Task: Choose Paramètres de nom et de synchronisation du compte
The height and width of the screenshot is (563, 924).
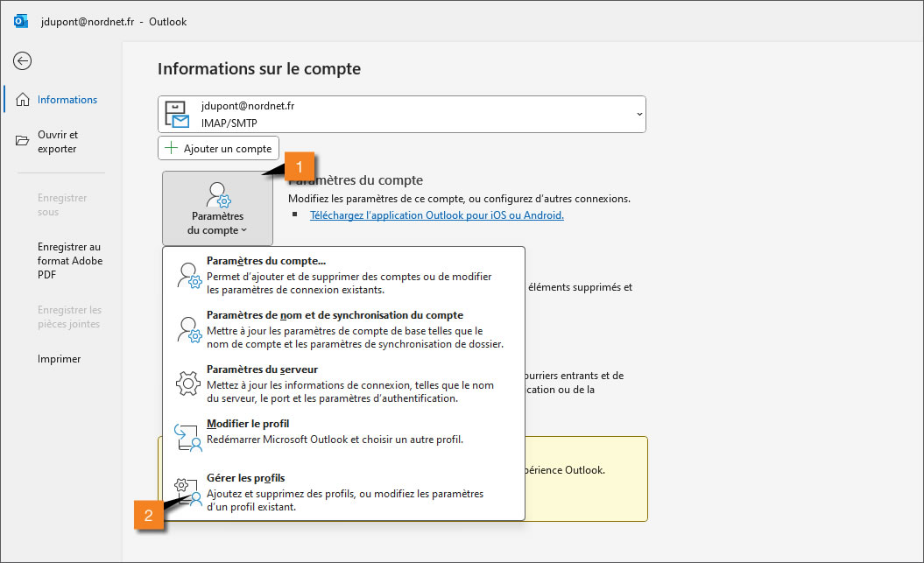Action: [x=343, y=329]
